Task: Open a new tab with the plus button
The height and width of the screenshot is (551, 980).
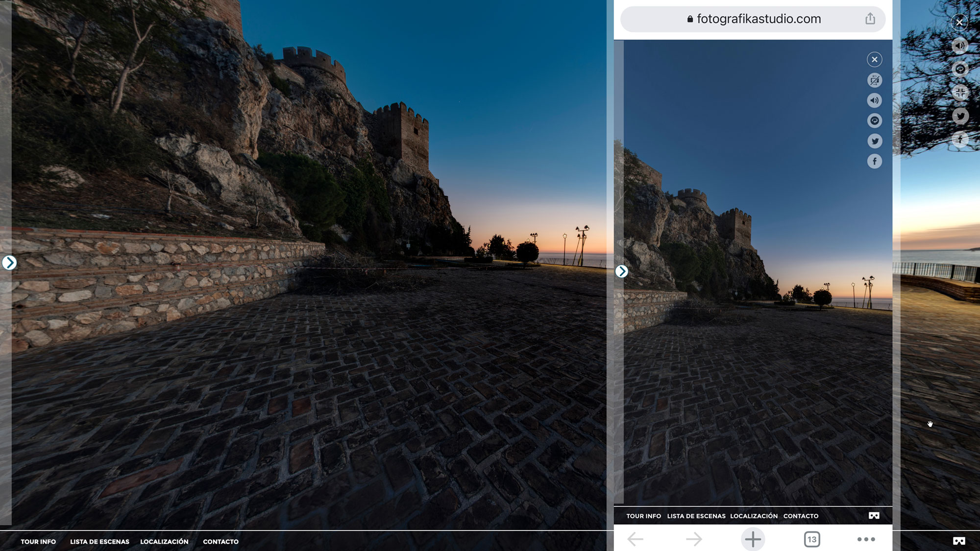Action: click(x=753, y=539)
